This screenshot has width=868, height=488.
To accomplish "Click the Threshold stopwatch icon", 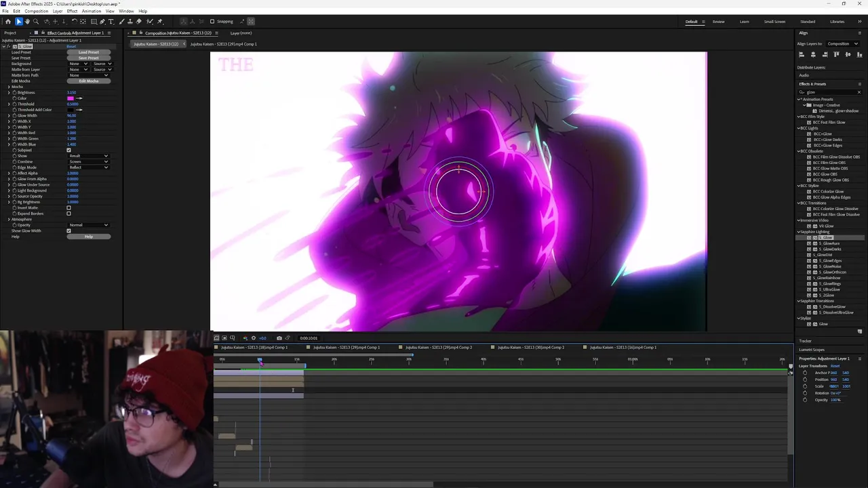I will pos(14,104).
